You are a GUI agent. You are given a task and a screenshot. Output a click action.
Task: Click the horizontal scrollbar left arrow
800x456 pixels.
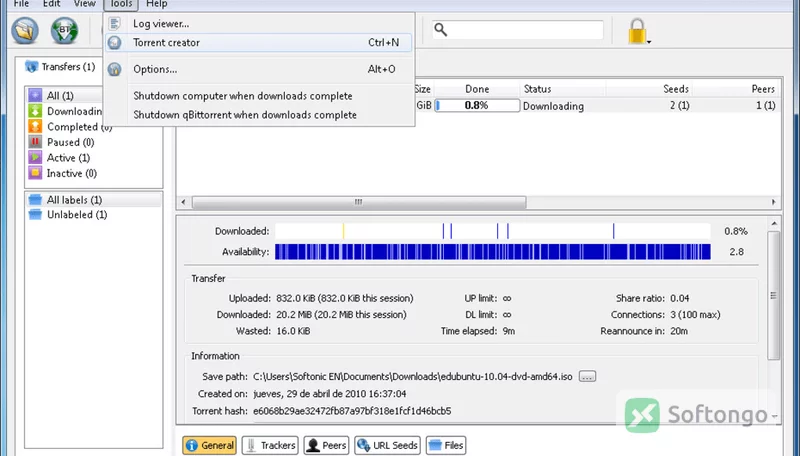[184, 202]
